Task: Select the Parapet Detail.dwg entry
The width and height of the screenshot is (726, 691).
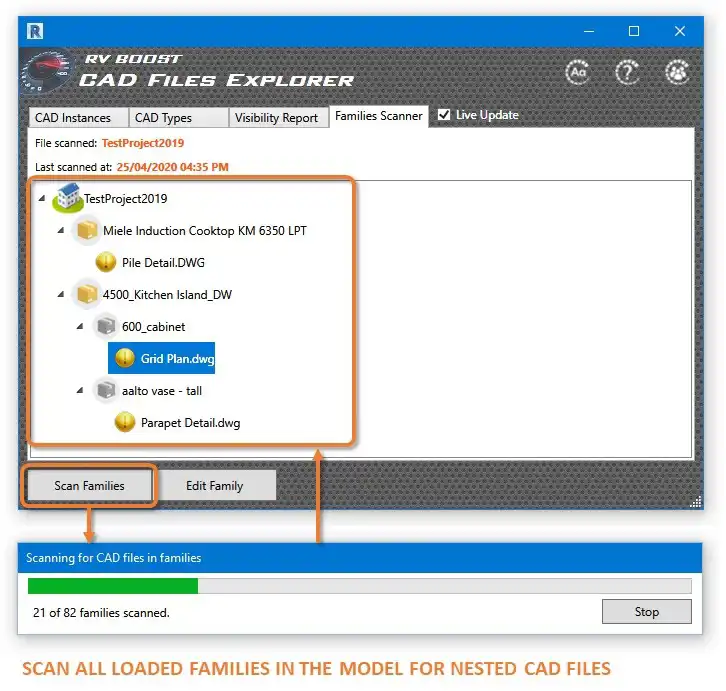Action: [x=190, y=422]
